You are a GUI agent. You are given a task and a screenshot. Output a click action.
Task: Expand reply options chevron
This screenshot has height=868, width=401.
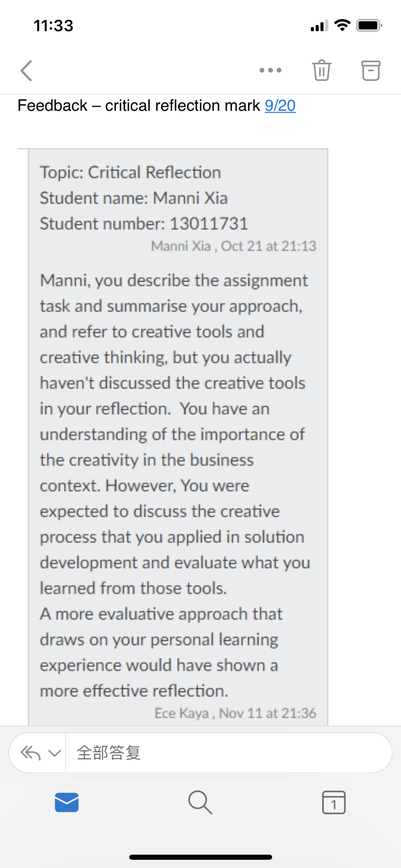pos(54,753)
